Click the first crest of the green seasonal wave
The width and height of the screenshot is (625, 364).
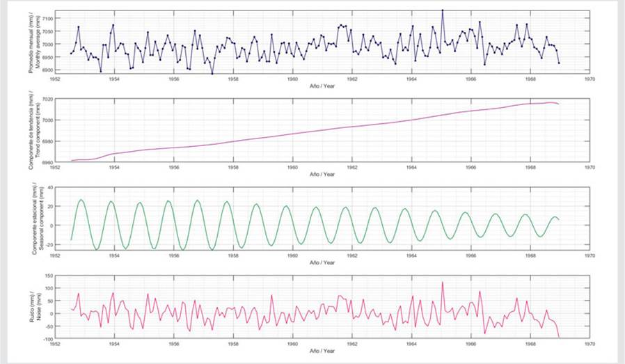[81, 200]
